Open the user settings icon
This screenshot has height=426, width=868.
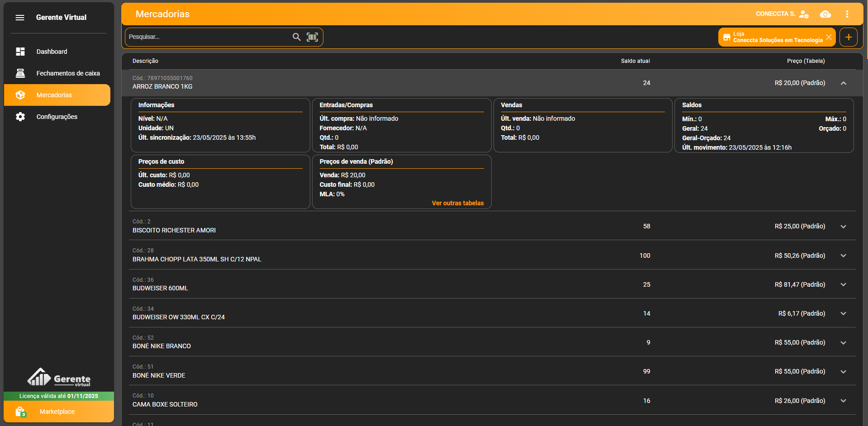tap(804, 14)
